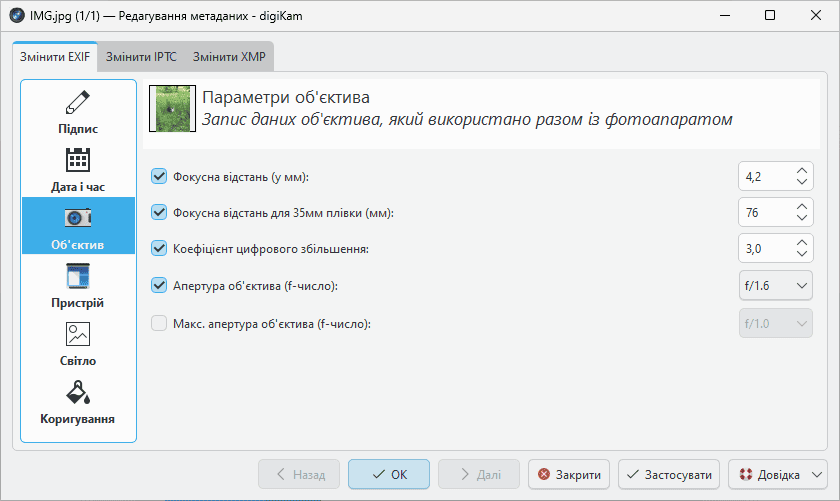Click the green photo thumbnail preview
The width and height of the screenshot is (840, 501).
tap(172, 108)
